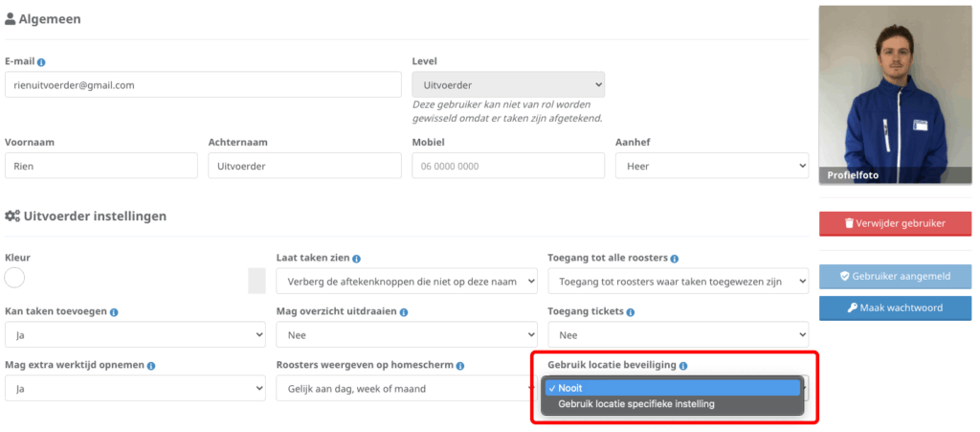Expand the Toegang tickets dropdown

click(678, 334)
